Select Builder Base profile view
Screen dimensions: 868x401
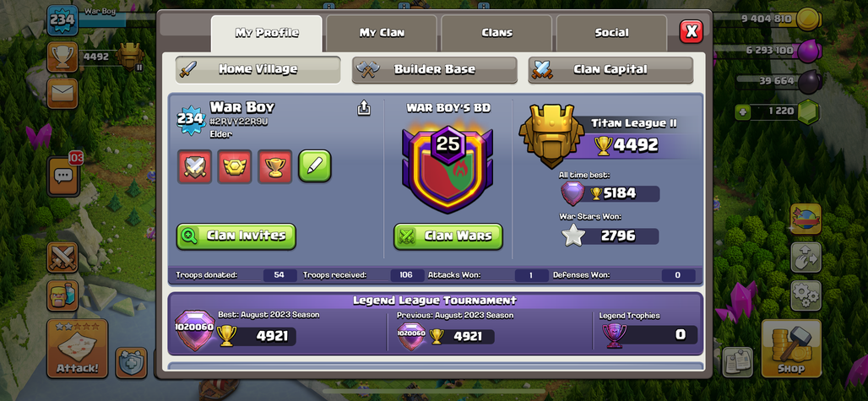coord(435,70)
